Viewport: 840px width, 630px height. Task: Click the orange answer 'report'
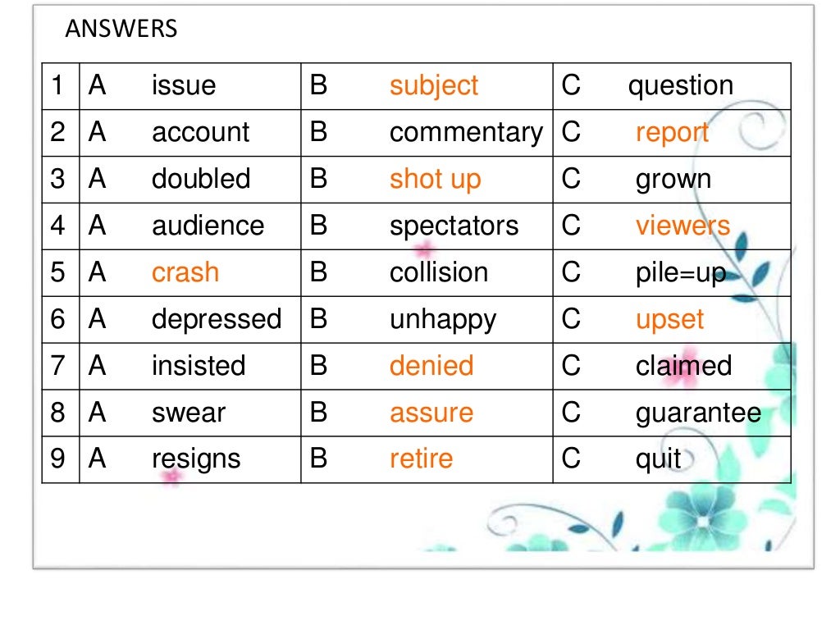(x=672, y=132)
